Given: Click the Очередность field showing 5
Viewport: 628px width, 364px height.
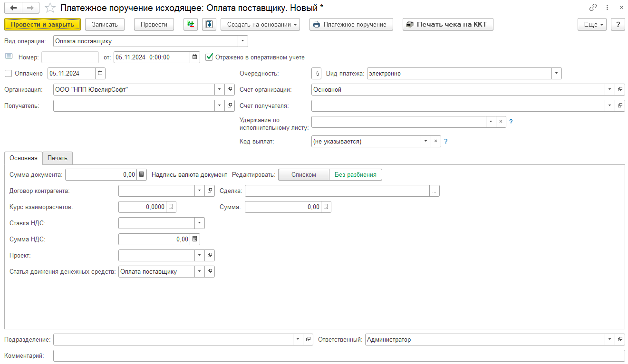Looking at the screenshot, I should [x=317, y=73].
